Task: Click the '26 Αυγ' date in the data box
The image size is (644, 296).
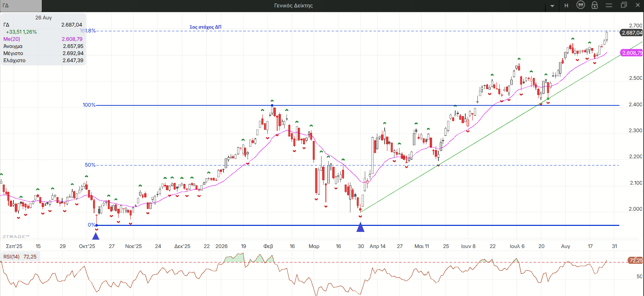Action: (x=43, y=18)
